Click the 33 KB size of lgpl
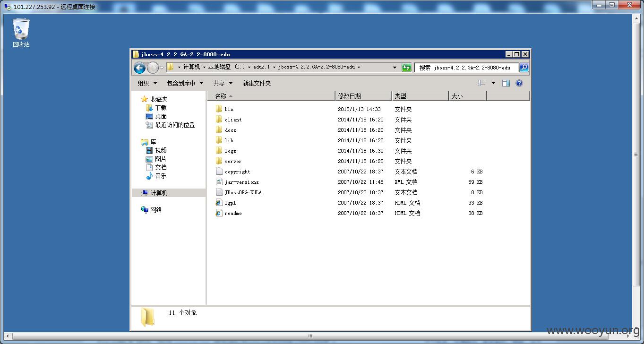644x344 pixels. click(475, 203)
